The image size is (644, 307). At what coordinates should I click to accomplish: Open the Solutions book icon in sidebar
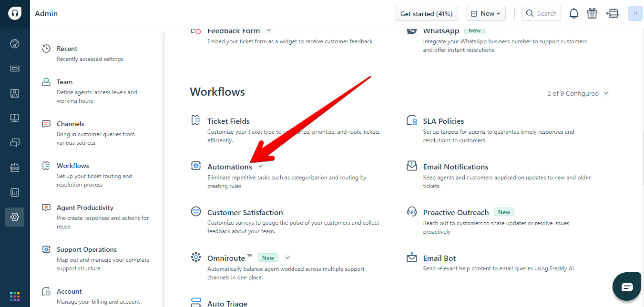(x=15, y=118)
